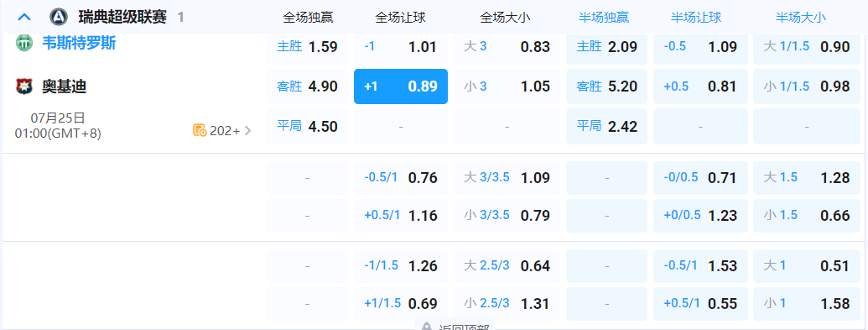Click the 韦斯特罗斯 team crest icon
The height and width of the screenshot is (330, 868).
[23, 44]
